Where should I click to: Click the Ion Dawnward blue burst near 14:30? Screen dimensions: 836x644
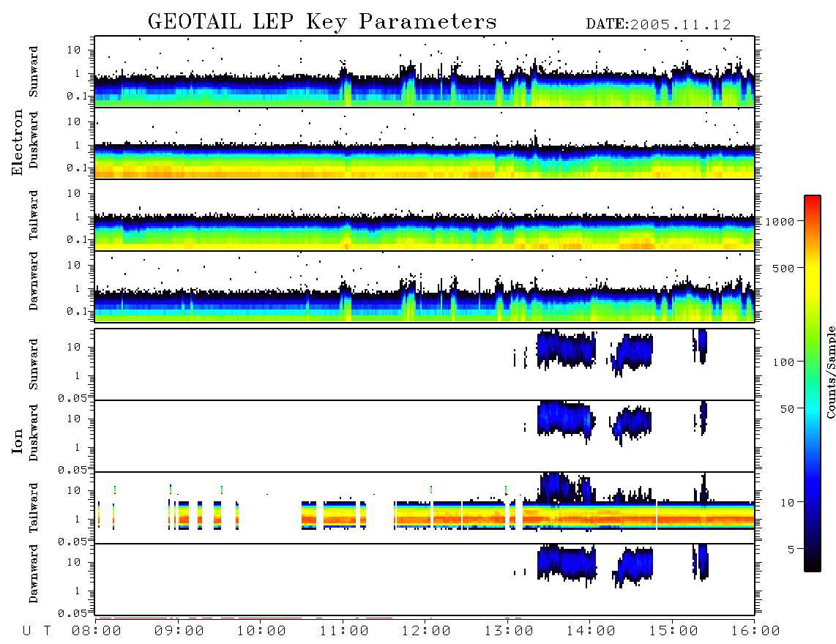pos(635,566)
